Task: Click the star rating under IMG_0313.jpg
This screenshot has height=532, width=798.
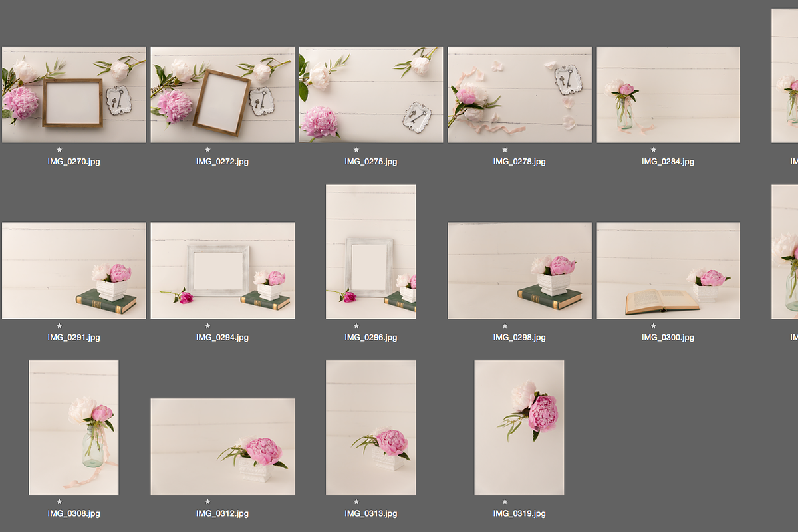Action: point(356,502)
